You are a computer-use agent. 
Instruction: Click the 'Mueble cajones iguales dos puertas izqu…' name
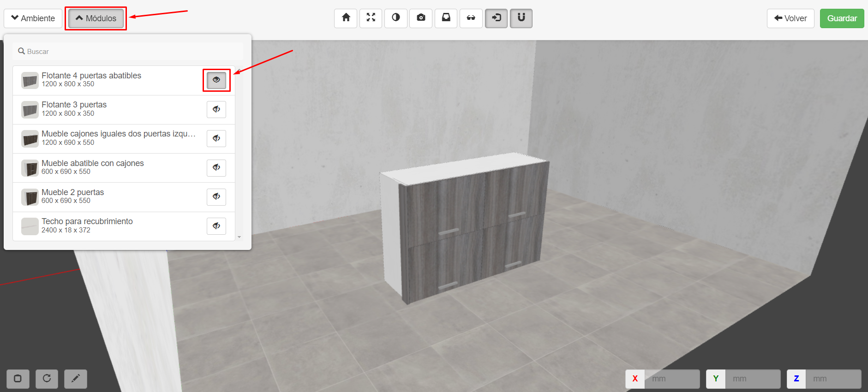click(x=119, y=134)
